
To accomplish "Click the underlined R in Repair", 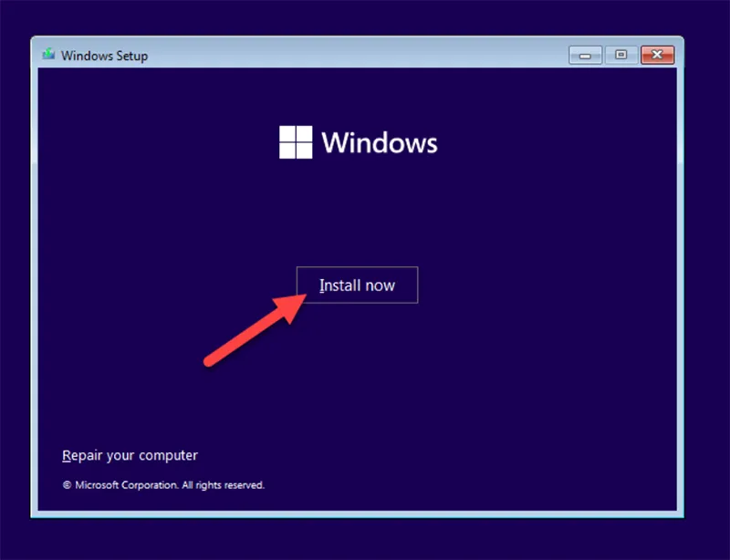I will 66,455.
